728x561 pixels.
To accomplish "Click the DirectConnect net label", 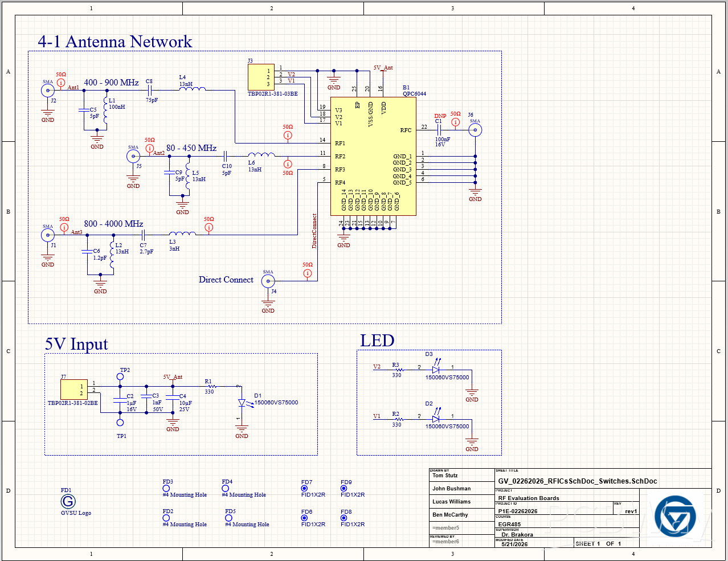I will tap(314, 231).
